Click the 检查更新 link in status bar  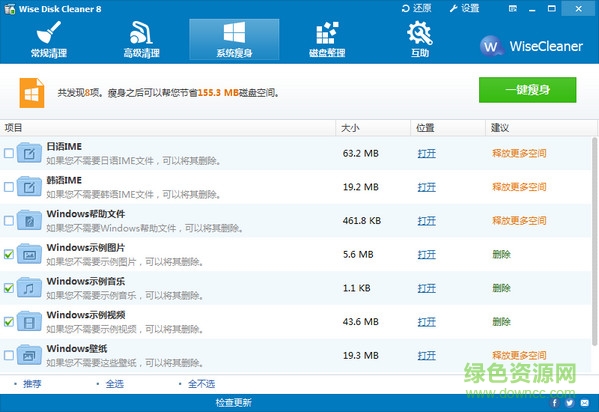click(x=233, y=402)
